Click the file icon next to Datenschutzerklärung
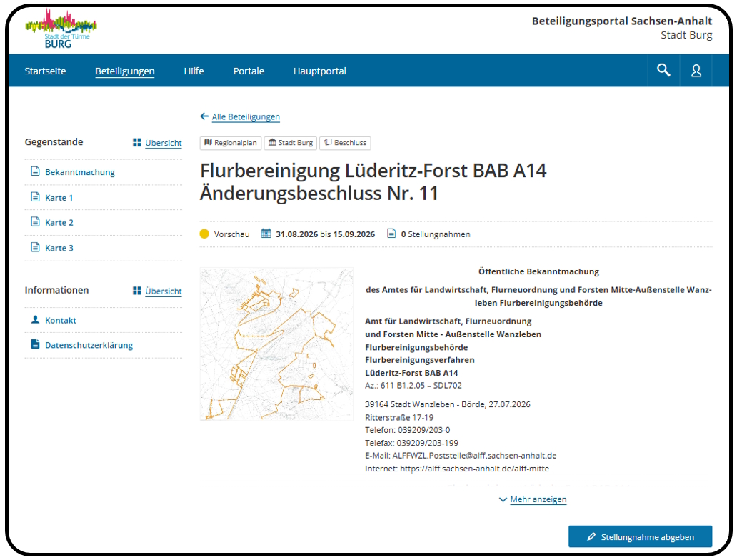737x560 pixels. [35, 344]
